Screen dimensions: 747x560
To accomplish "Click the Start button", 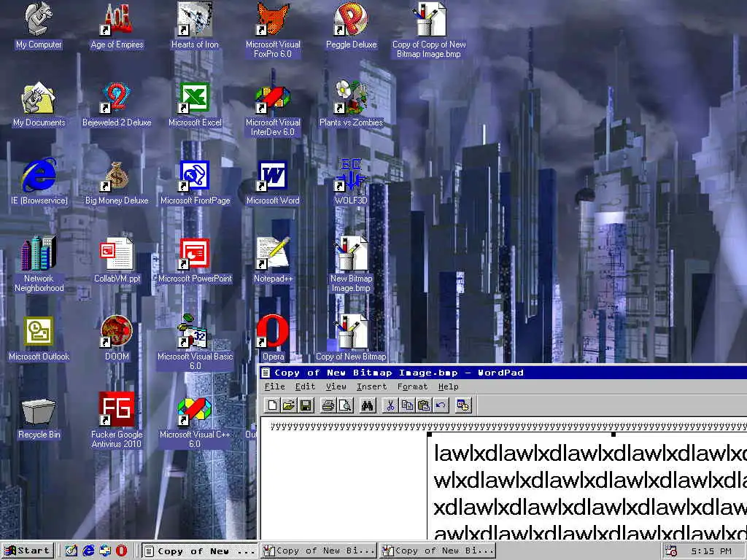I will 28,551.
